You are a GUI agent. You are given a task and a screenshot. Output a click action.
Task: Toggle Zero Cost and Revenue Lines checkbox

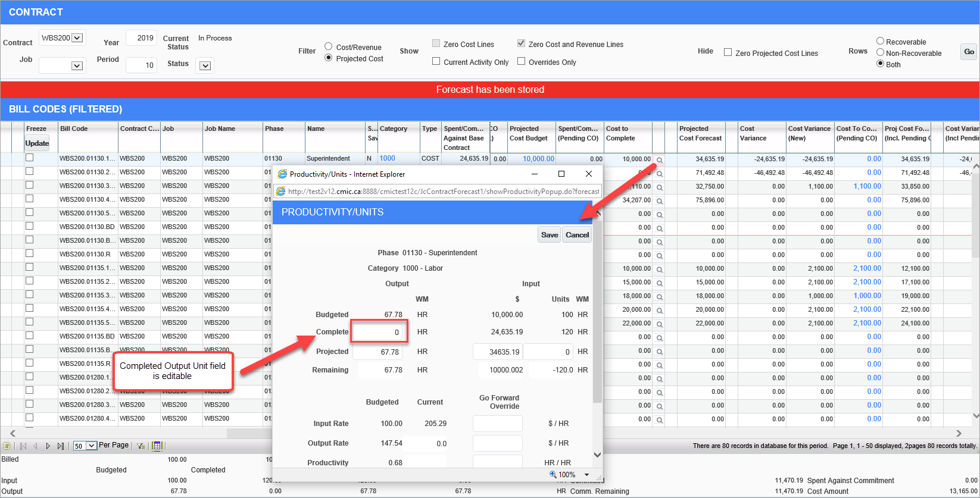[x=522, y=43]
